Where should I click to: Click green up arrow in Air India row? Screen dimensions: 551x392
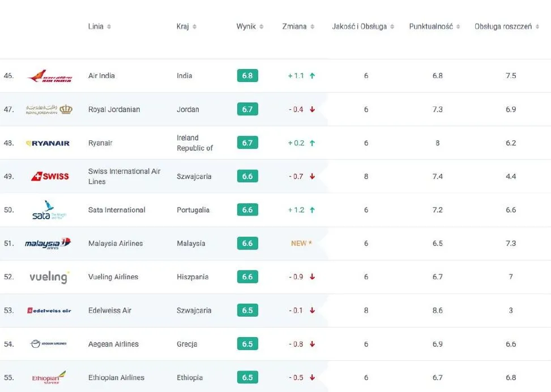(312, 76)
